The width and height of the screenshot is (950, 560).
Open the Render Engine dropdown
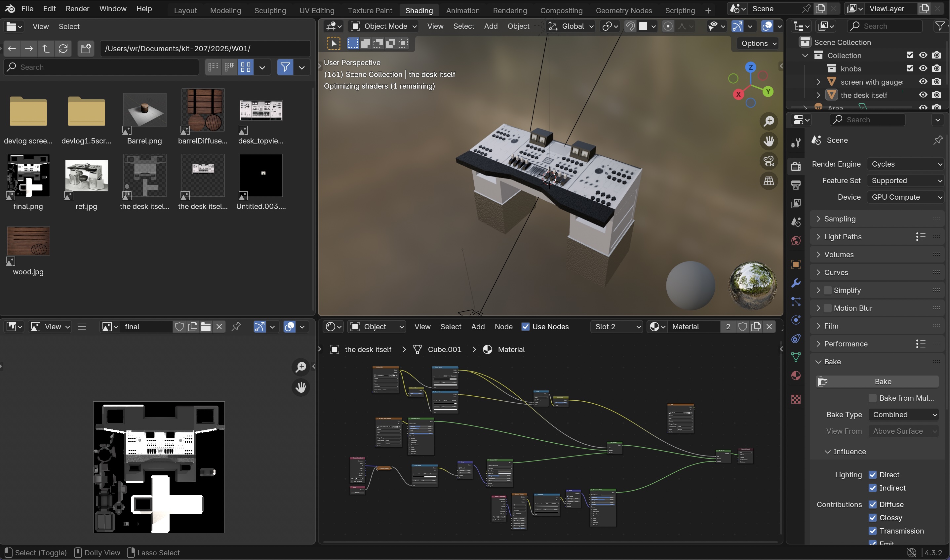coord(905,164)
